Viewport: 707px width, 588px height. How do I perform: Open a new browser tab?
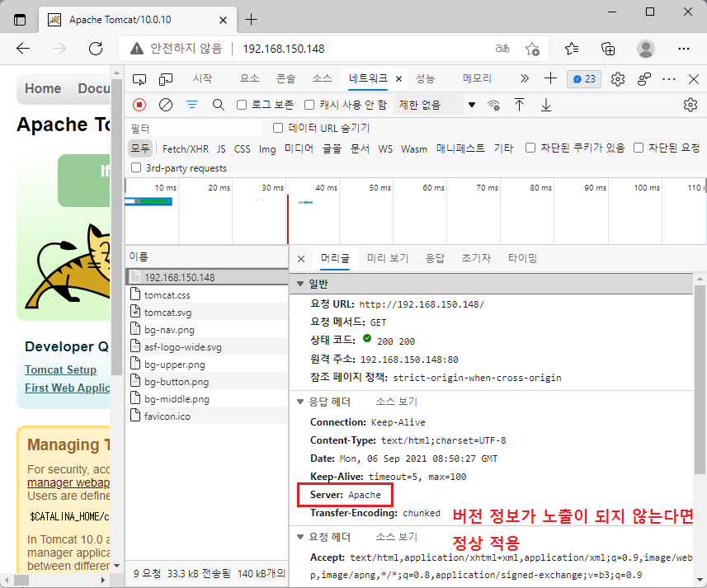[251, 19]
